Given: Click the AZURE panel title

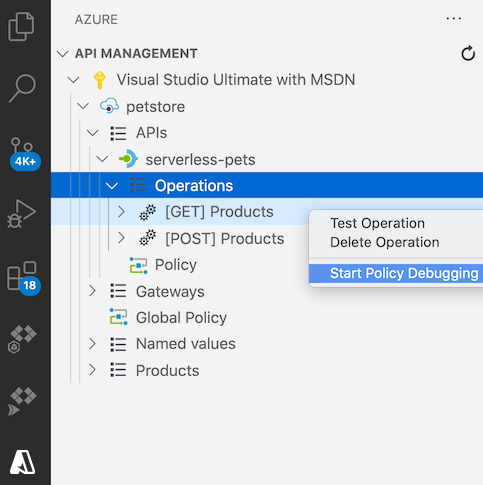Looking at the screenshot, I should tap(96, 20).
